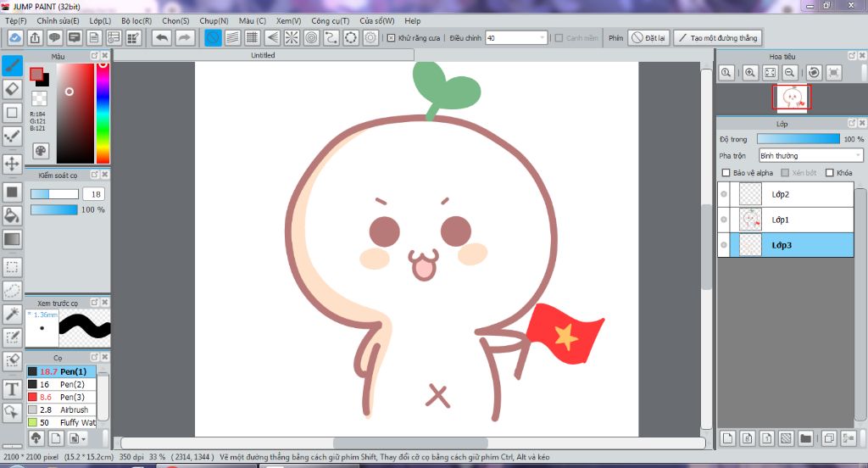The width and height of the screenshot is (868, 468).
Task: Select the Eraser tool
Action: tap(12, 89)
